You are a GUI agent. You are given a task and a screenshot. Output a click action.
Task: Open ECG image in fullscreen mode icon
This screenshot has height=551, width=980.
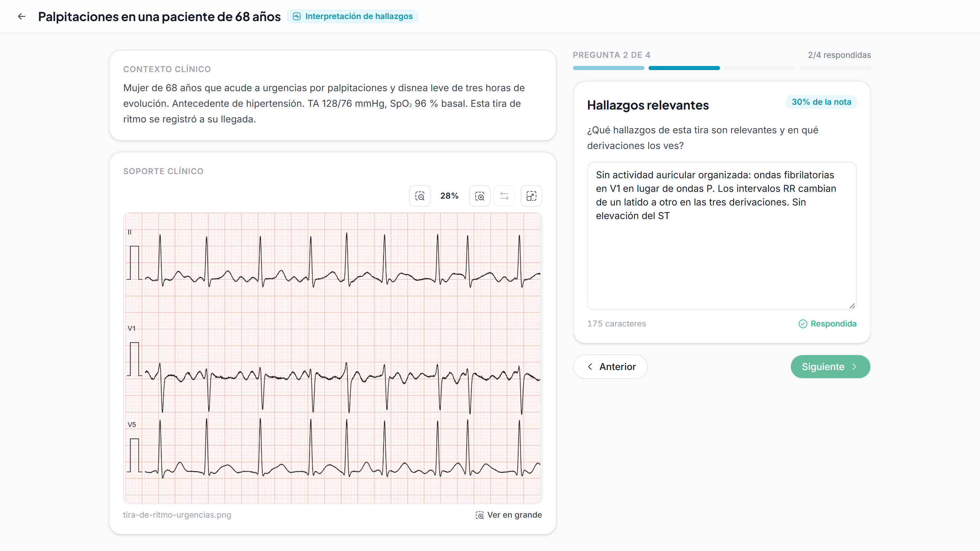click(x=531, y=196)
